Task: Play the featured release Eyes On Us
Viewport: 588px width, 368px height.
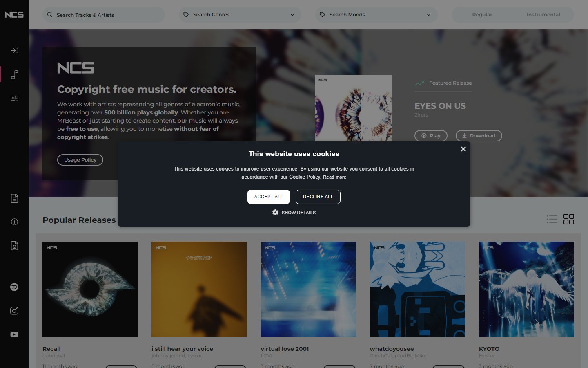Action: (x=431, y=136)
